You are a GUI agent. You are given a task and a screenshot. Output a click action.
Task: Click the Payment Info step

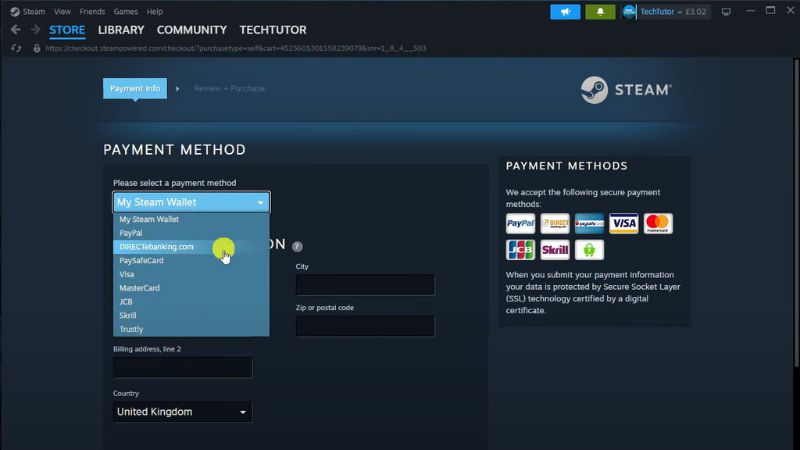click(x=134, y=89)
